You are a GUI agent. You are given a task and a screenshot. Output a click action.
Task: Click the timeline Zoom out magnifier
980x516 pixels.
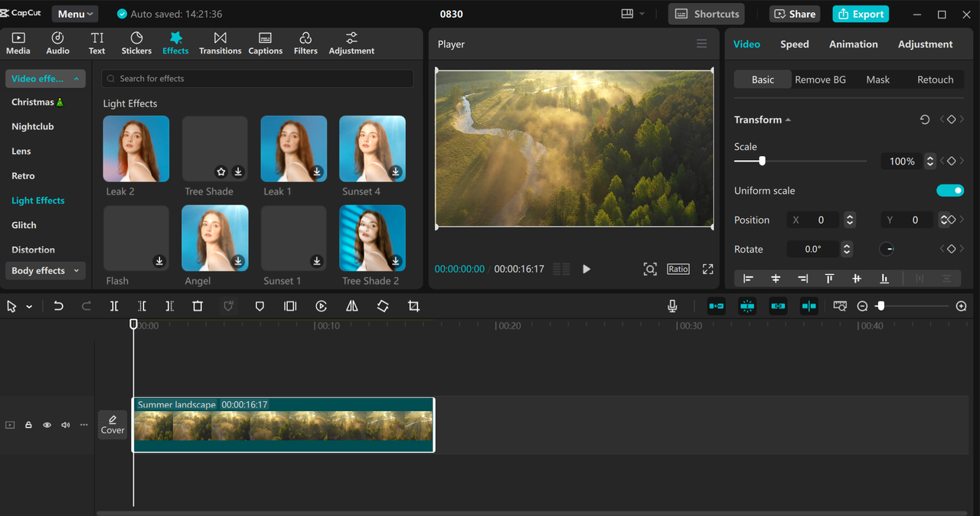click(862, 306)
